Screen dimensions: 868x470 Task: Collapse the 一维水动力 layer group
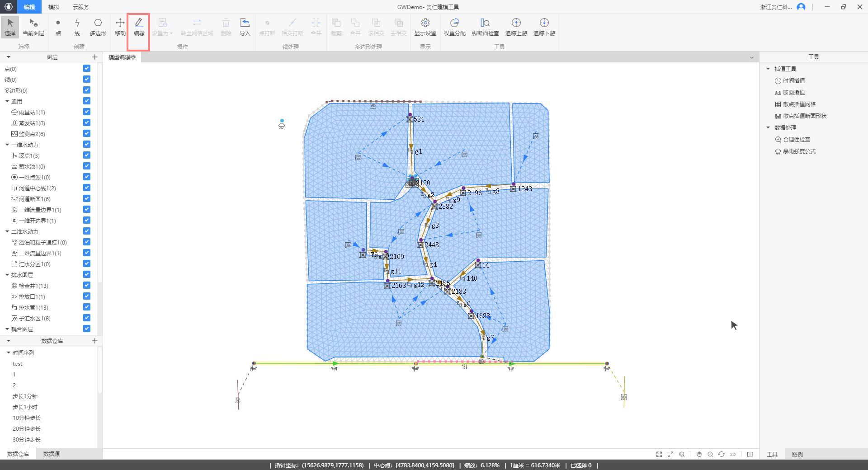tap(7, 145)
